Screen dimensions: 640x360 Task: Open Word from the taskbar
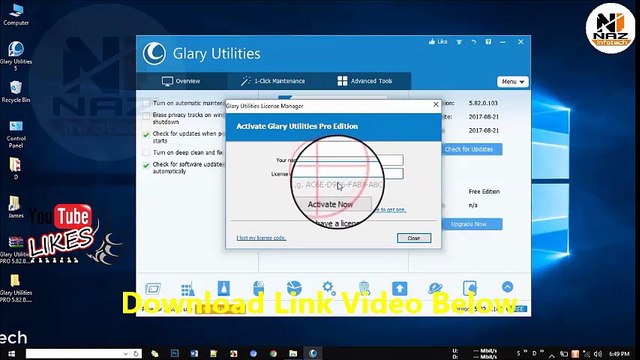point(194,353)
